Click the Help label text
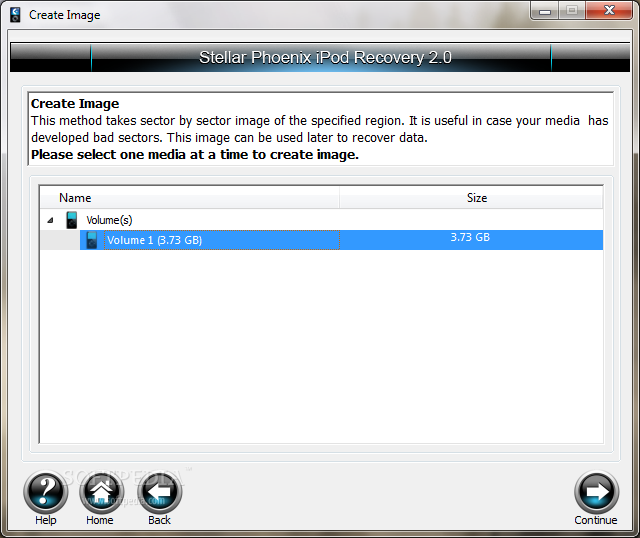The height and width of the screenshot is (538, 640). (45, 520)
